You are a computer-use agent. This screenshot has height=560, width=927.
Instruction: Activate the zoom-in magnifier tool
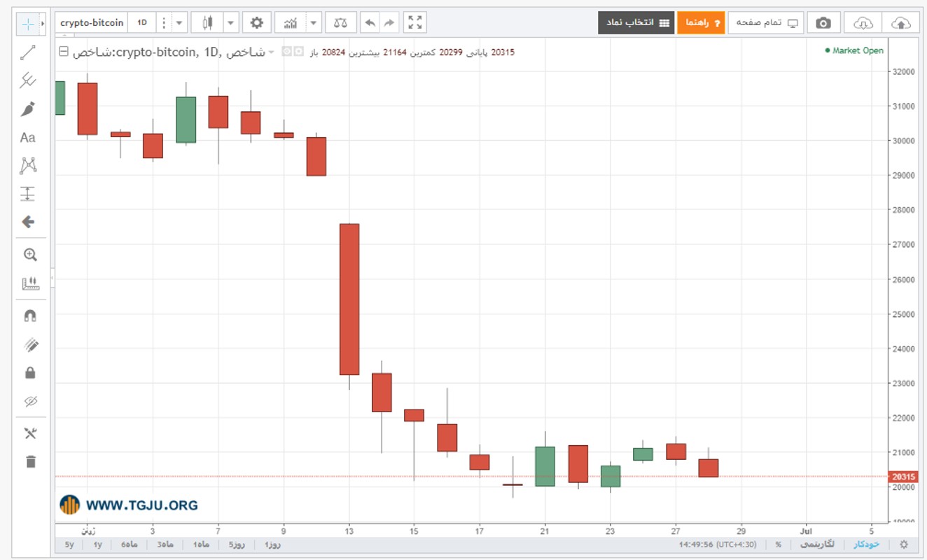click(30, 255)
